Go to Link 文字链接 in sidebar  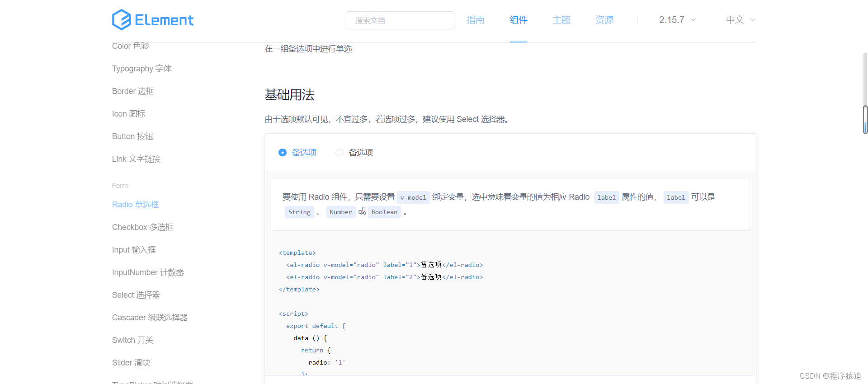137,159
